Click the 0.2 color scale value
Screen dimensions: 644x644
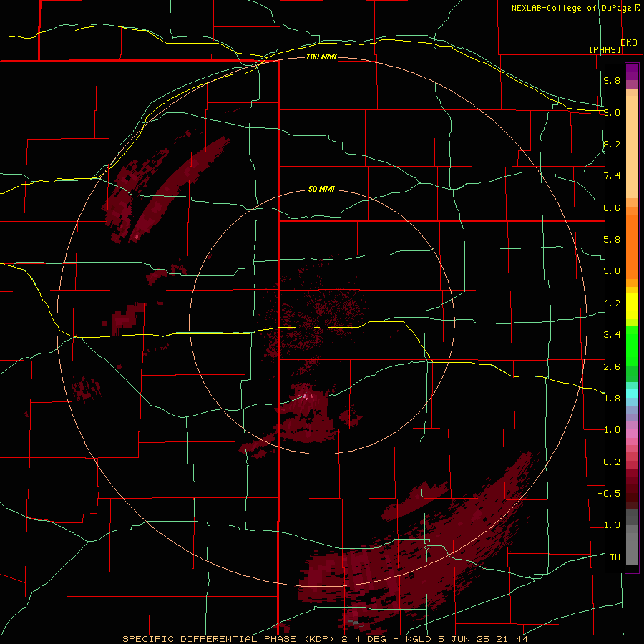coord(612,462)
